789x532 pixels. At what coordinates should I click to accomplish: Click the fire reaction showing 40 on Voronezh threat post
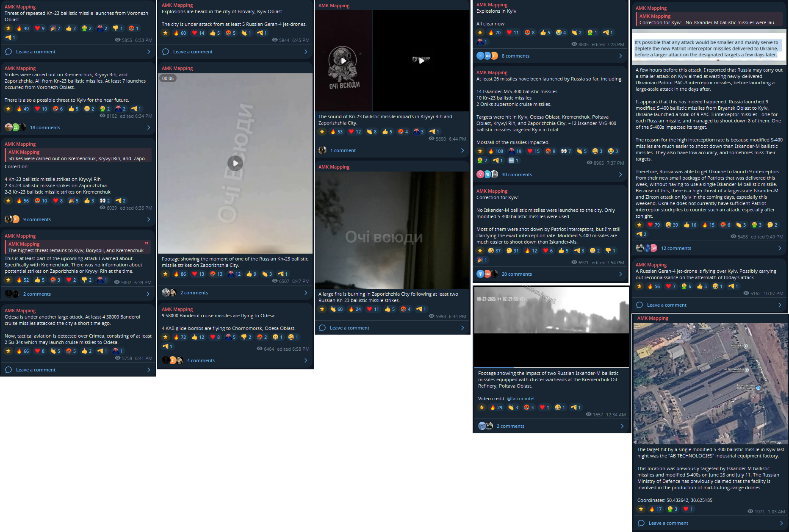(x=23, y=28)
